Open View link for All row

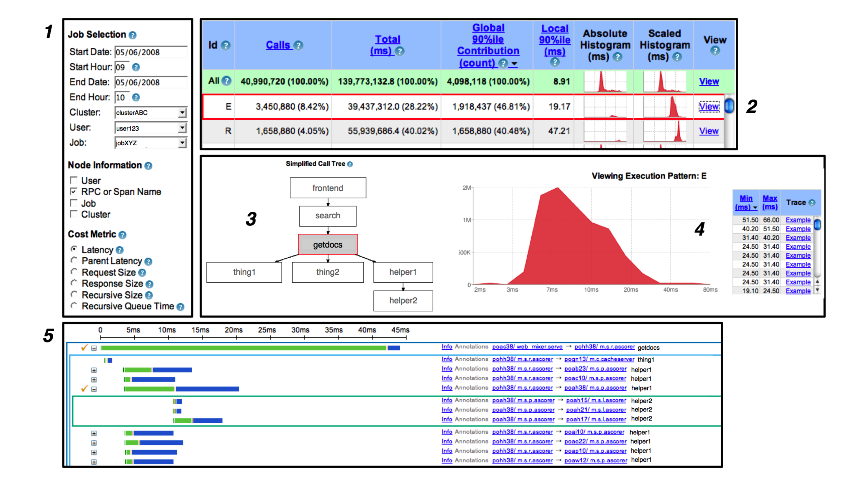point(709,81)
